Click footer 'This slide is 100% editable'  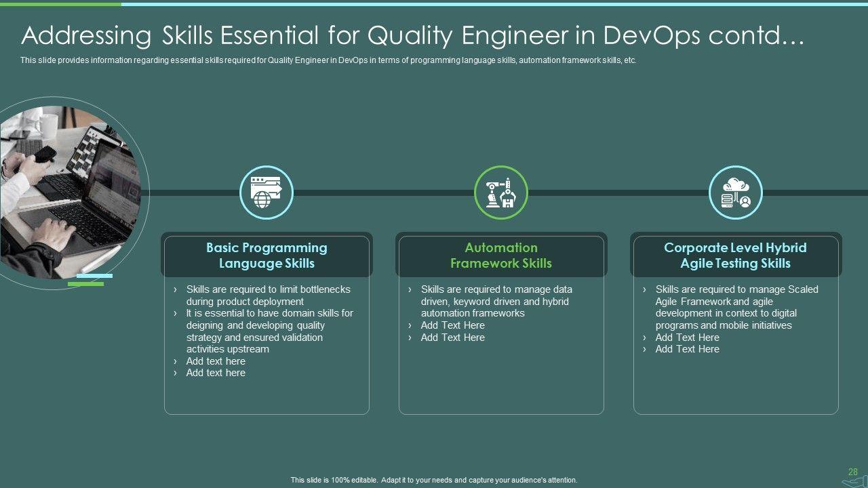[434, 480]
